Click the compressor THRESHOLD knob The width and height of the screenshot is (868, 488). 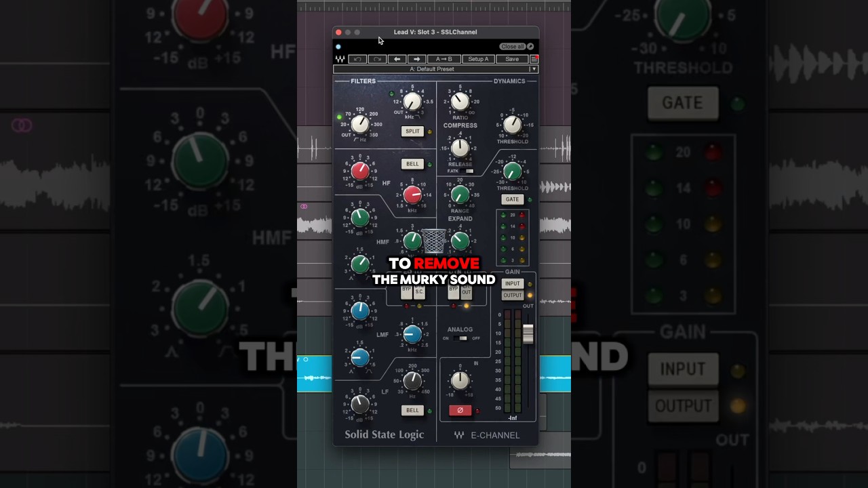pos(513,125)
